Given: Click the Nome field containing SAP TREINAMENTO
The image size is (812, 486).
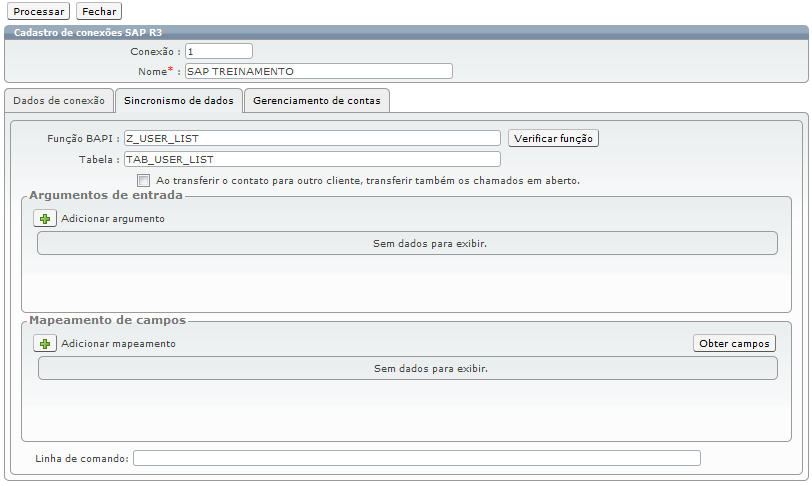Looking at the screenshot, I should (x=319, y=72).
